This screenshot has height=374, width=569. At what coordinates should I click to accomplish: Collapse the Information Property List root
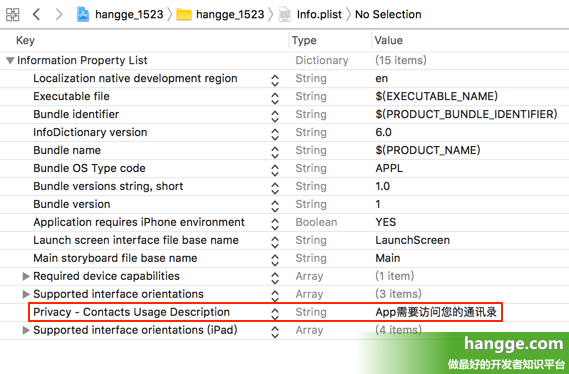point(10,60)
